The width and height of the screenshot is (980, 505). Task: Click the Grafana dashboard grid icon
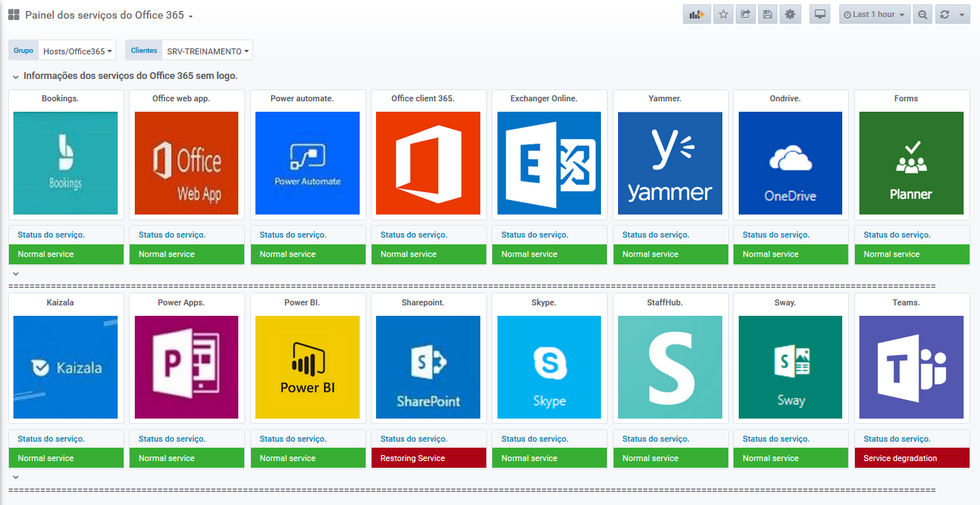click(13, 15)
